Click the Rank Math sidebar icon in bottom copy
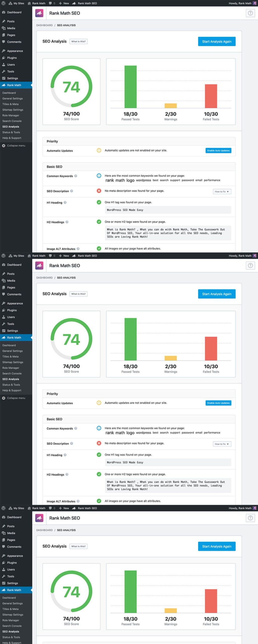This screenshot has width=258, height=644. pyautogui.click(x=4, y=590)
